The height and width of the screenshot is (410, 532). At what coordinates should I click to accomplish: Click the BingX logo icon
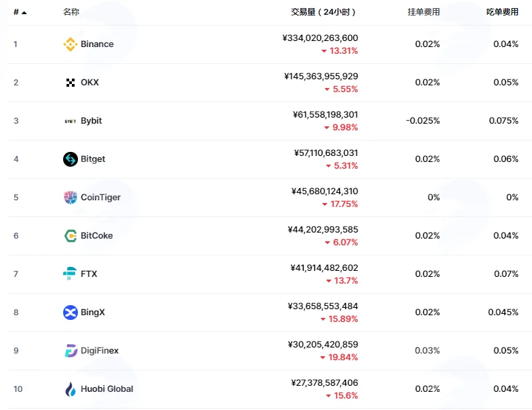71,313
